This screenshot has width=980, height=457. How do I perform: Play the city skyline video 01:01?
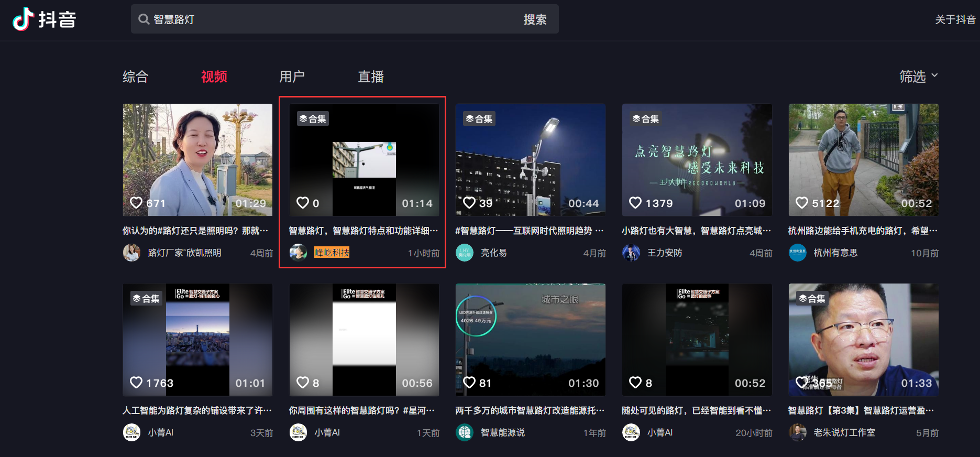198,340
